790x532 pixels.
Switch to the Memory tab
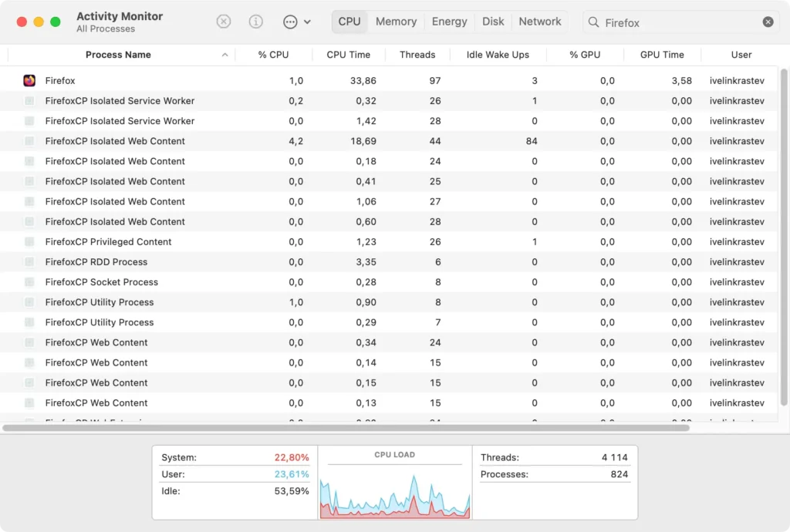[396, 22]
